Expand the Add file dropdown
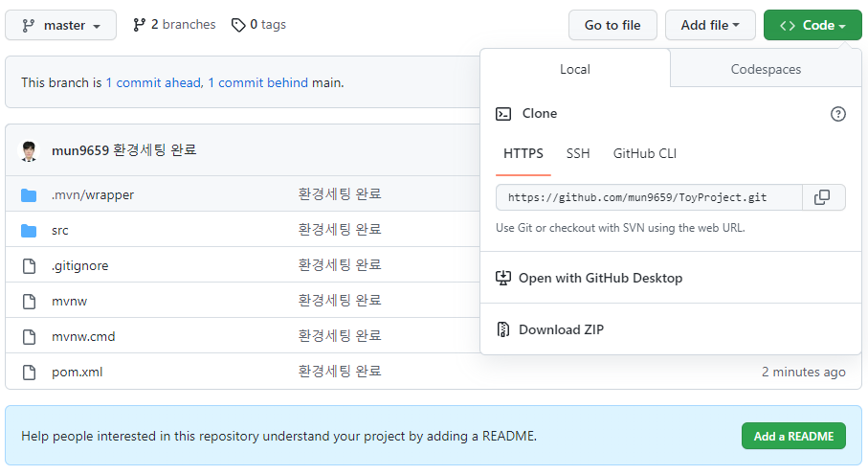Image resolution: width=868 pixels, height=475 pixels. (710, 25)
